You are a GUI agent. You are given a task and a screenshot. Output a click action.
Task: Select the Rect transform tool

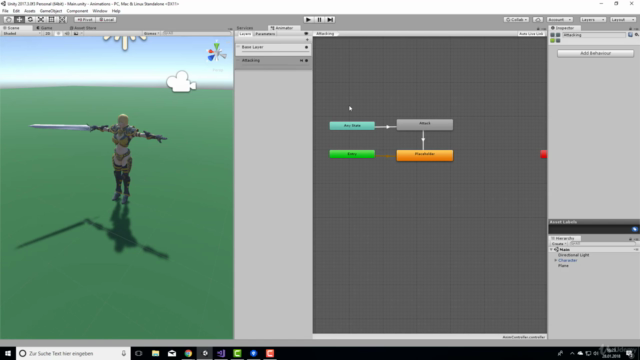pos(51,20)
